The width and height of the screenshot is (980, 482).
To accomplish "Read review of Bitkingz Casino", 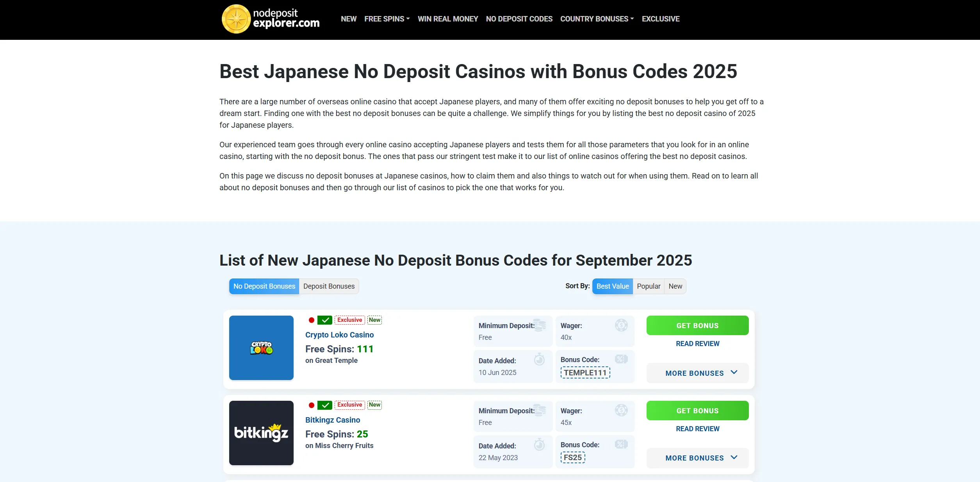I will tap(697, 429).
